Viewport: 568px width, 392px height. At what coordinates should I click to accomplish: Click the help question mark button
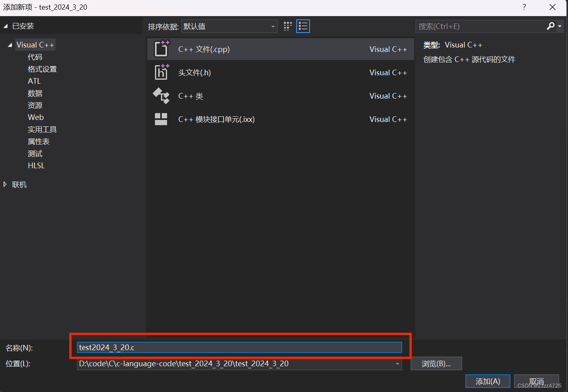(x=524, y=7)
